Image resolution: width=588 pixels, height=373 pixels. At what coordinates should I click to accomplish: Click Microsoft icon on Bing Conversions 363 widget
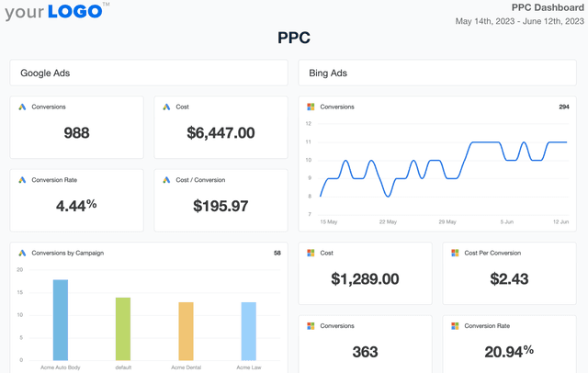[x=311, y=325]
